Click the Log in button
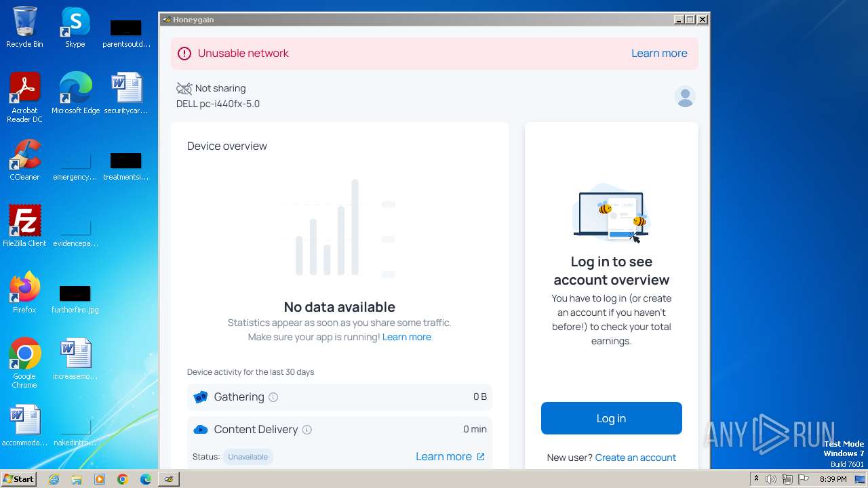This screenshot has height=488, width=868. click(611, 418)
